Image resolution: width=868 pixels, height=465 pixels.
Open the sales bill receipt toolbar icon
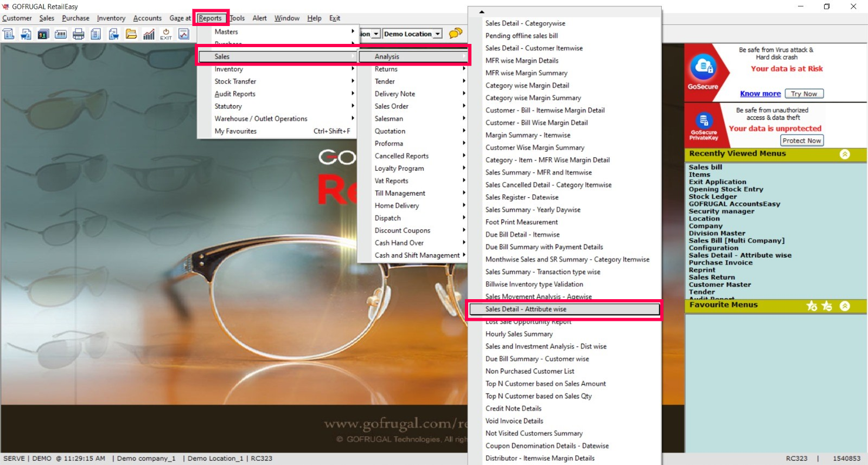click(9, 34)
